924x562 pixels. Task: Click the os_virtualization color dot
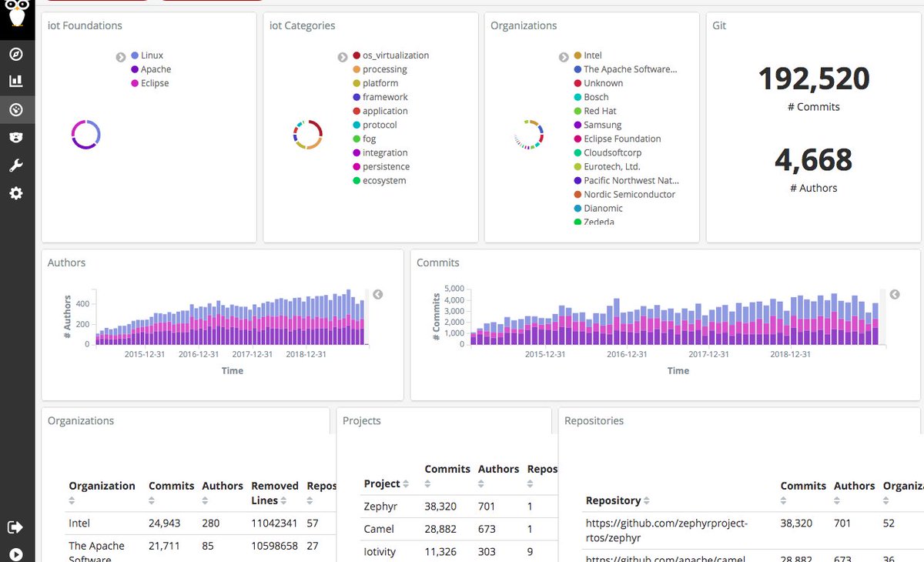[357, 55]
